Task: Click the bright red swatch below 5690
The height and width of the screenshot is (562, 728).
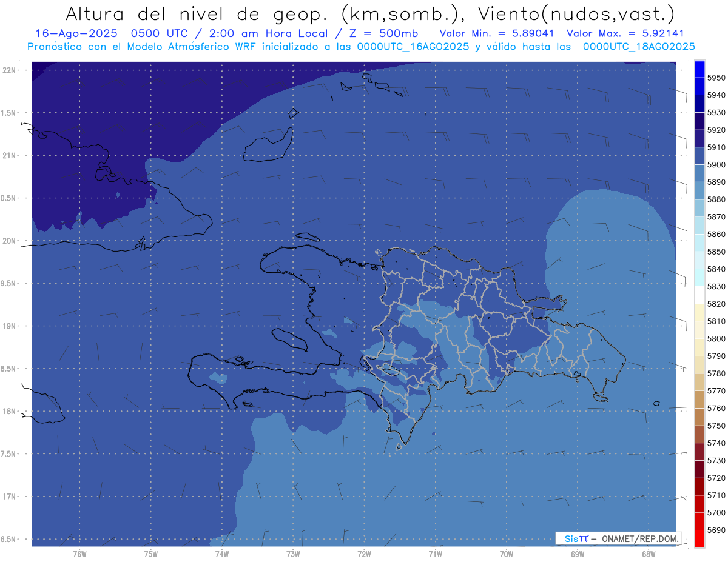Action: [699, 538]
